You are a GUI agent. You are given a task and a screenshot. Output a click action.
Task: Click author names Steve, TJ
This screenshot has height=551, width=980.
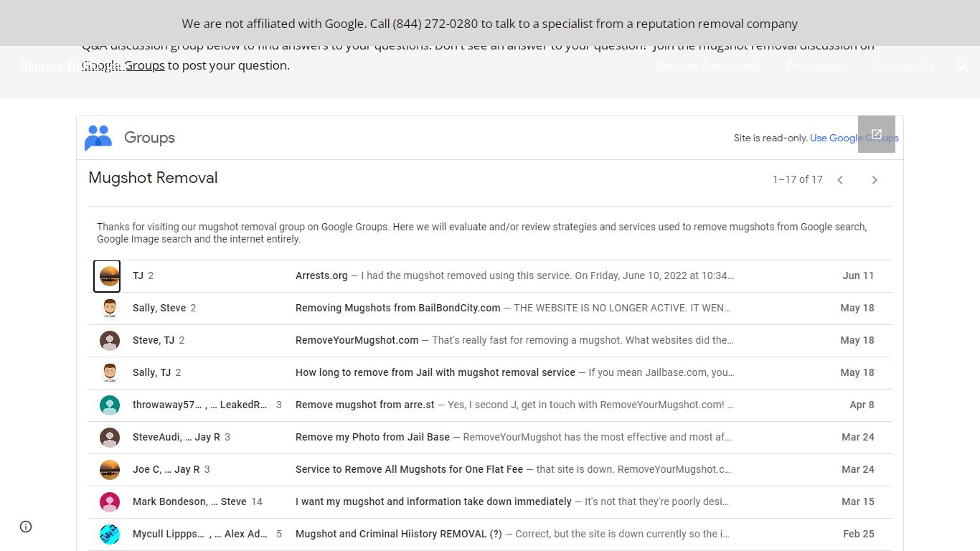tap(154, 340)
